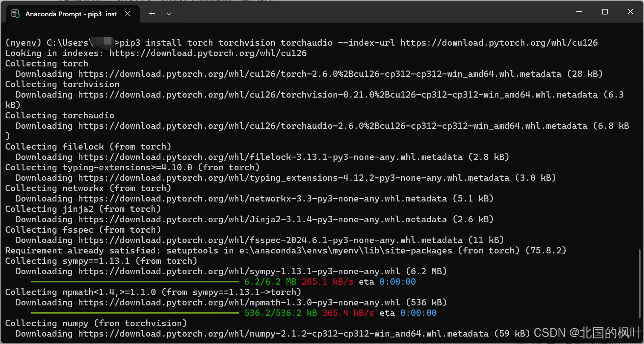644x344 pixels.
Task: Open the sympy-1.13.1 wheel link
Action: coord(238,271)
